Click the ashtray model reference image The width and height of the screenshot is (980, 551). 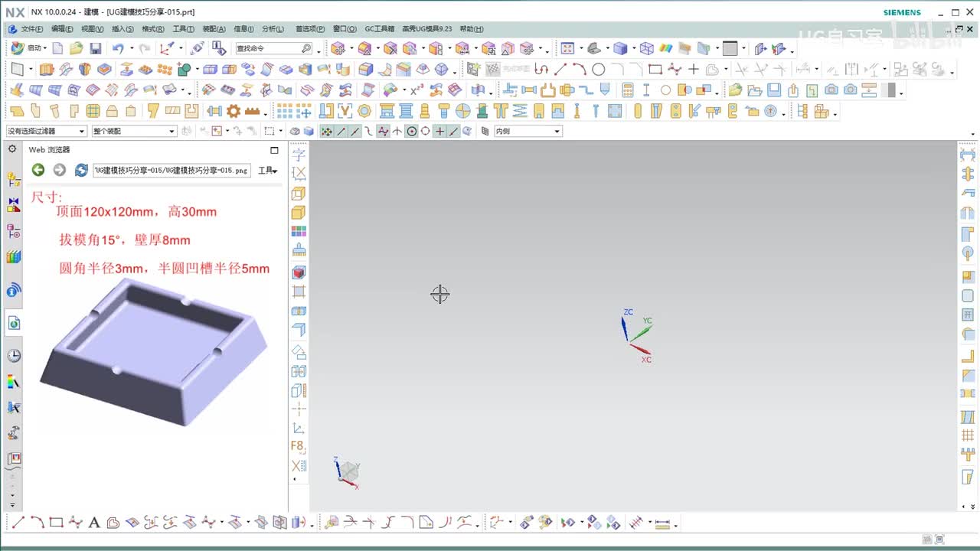pyautogui.click(x=155, y=351)
